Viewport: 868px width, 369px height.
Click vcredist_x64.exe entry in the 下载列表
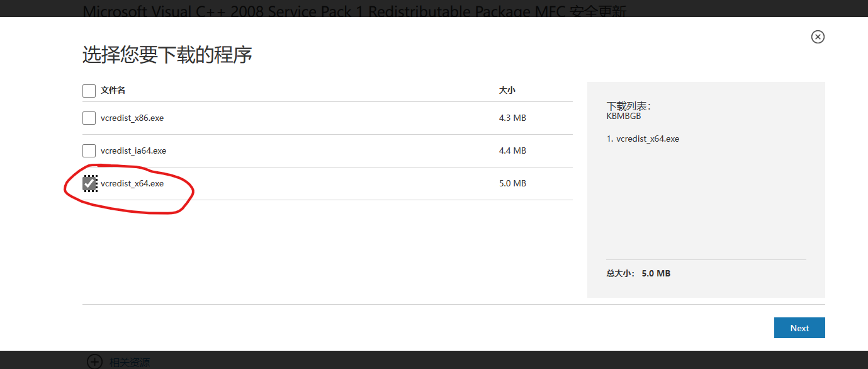(x=643, y=139)
